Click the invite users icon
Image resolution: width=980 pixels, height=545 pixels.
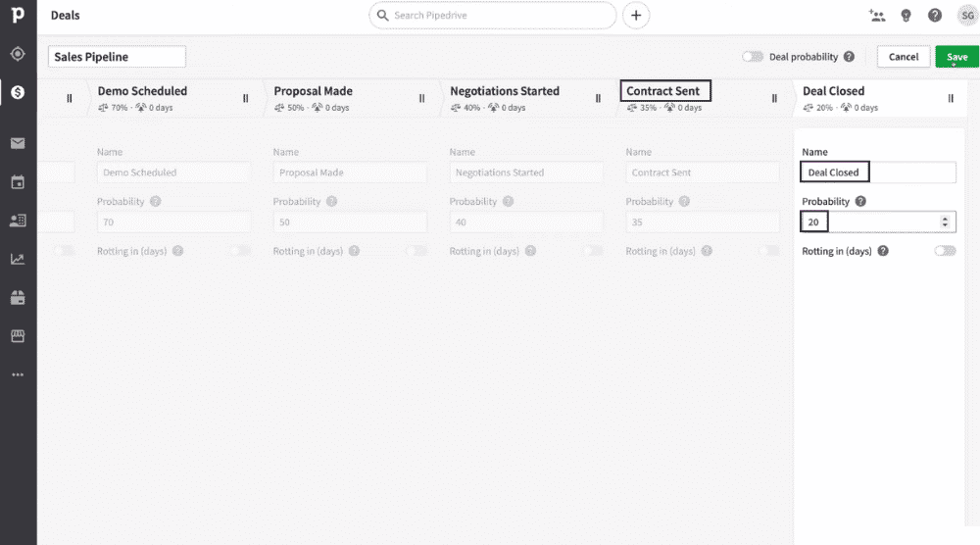(877, 16)
